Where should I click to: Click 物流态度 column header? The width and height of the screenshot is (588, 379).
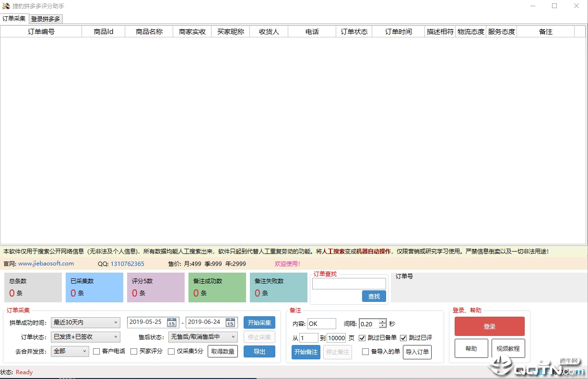pos(471,32)
